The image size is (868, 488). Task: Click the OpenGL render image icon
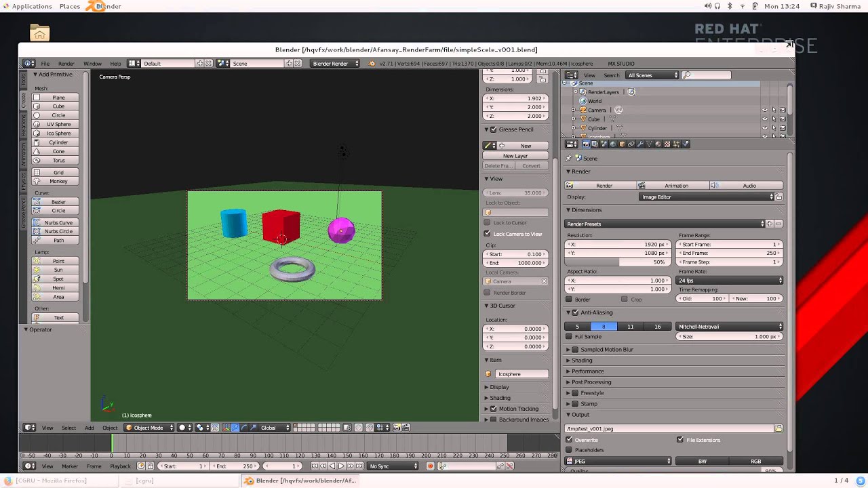(x=397, y=428)
